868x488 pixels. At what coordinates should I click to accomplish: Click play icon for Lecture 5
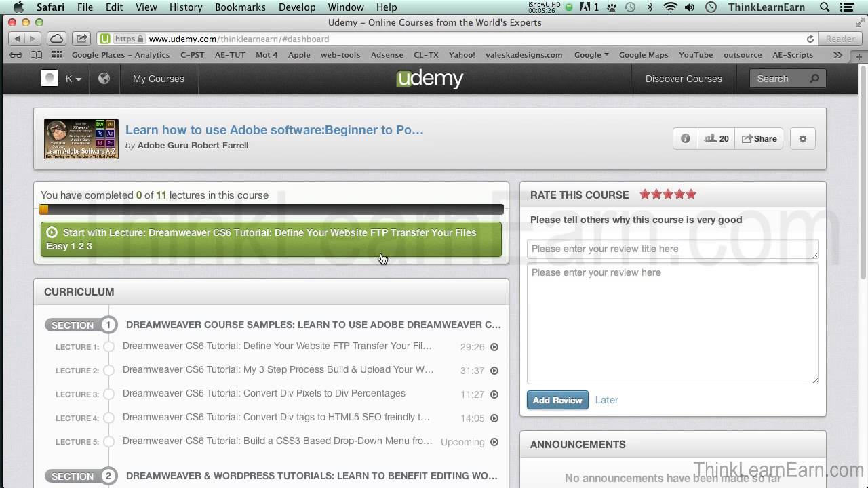pos(494,442)
